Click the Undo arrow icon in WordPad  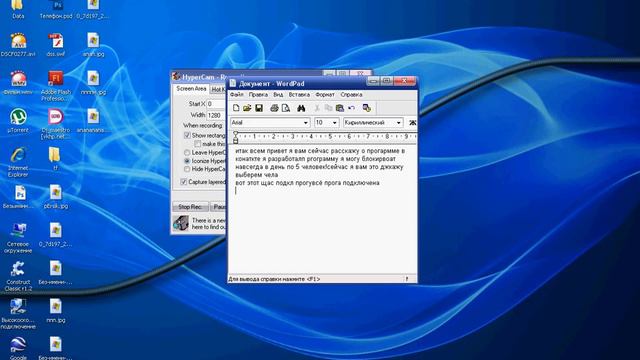(351, 108)
